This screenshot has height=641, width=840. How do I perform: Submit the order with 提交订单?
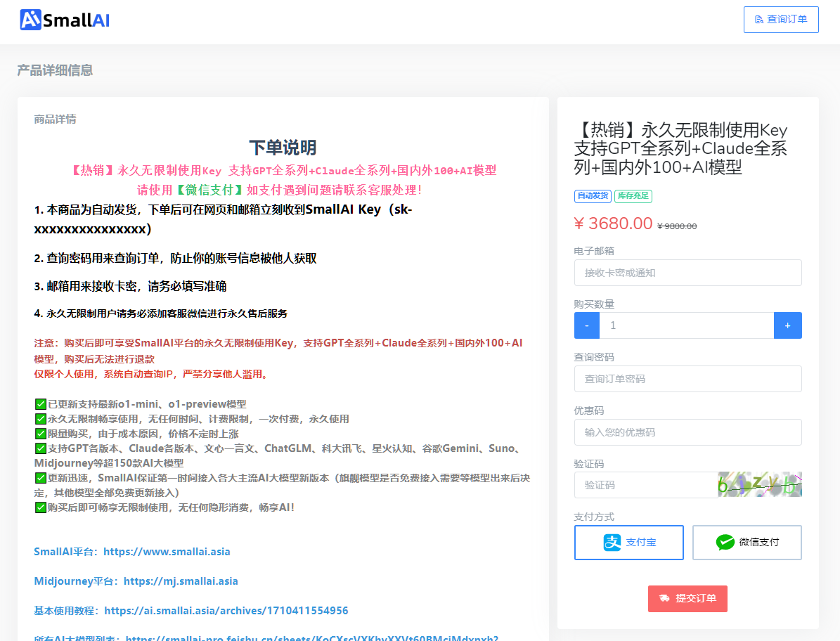(x=687, y=598)
